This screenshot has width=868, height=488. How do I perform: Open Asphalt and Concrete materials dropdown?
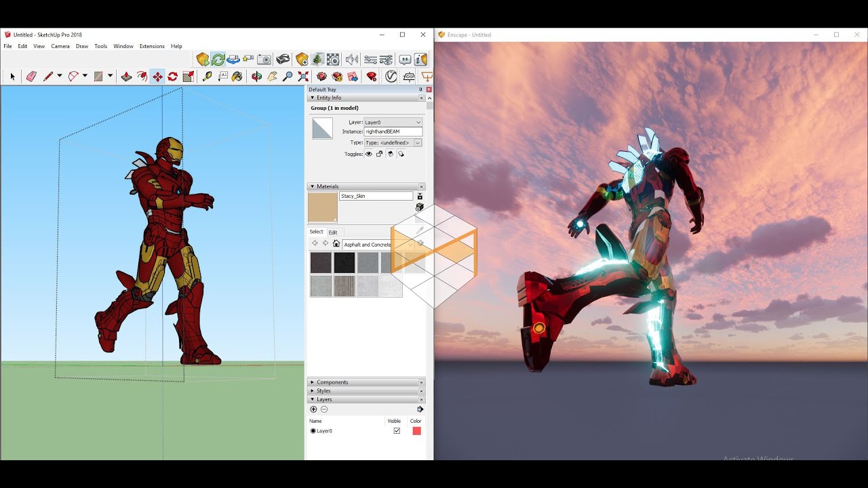click(x=378, y=245)
